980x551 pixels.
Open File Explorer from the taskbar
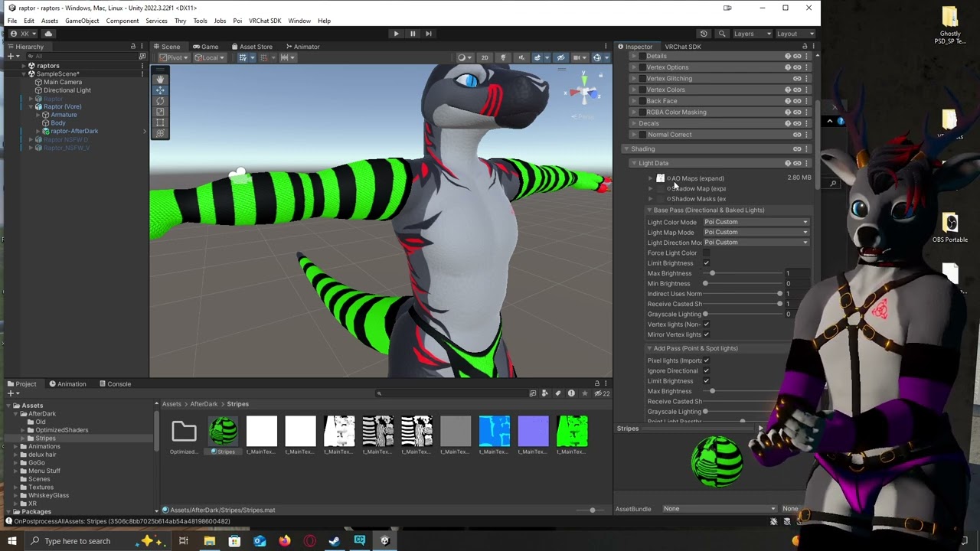coord(209,541)
